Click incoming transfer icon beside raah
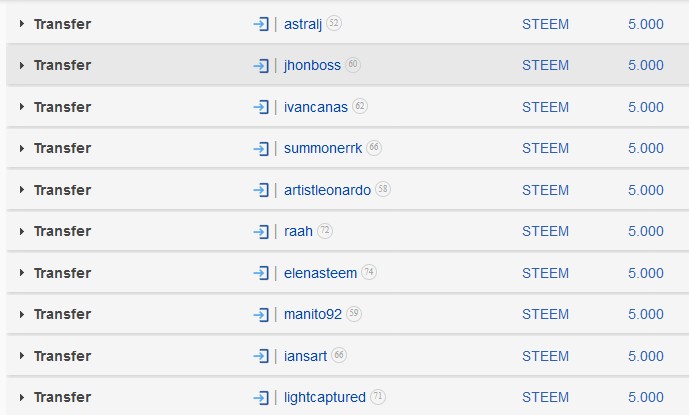Screen dimensions: 689x415 click(x=261, y=232)
